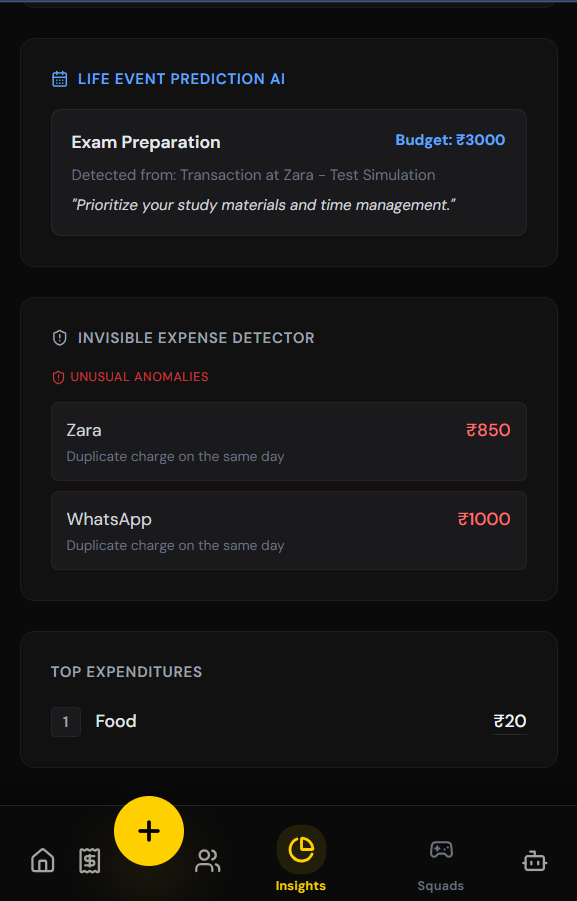Click the red alert icon near Unusual Anomalies
Image resolution: width=577 pixels, height=901 pixels.
tap(58, 378)
